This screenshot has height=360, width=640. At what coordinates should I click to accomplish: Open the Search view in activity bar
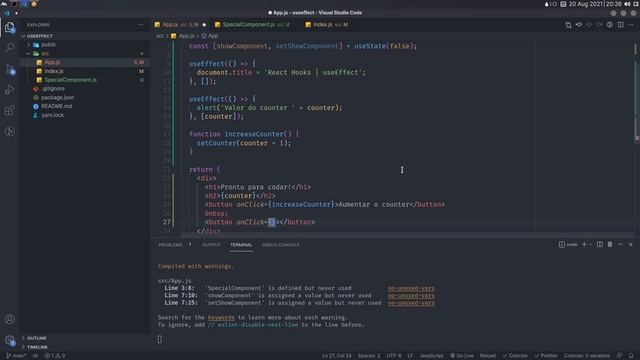(x=9, y=48)
